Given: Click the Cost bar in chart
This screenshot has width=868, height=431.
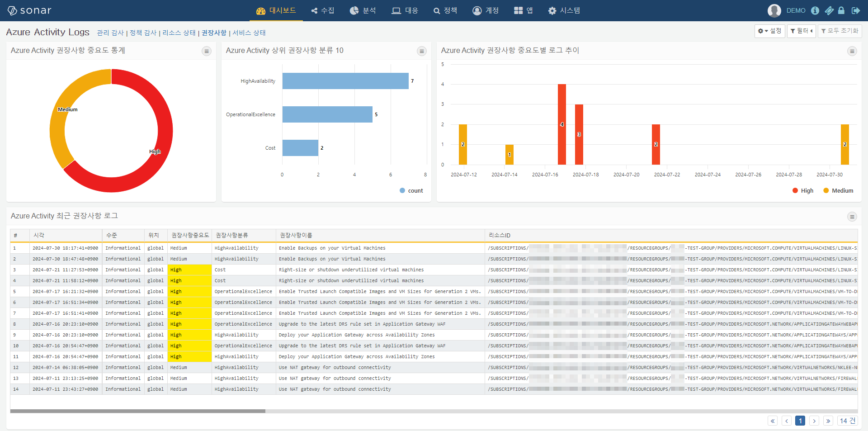Looking at the screenshot, I should [300, 148].
